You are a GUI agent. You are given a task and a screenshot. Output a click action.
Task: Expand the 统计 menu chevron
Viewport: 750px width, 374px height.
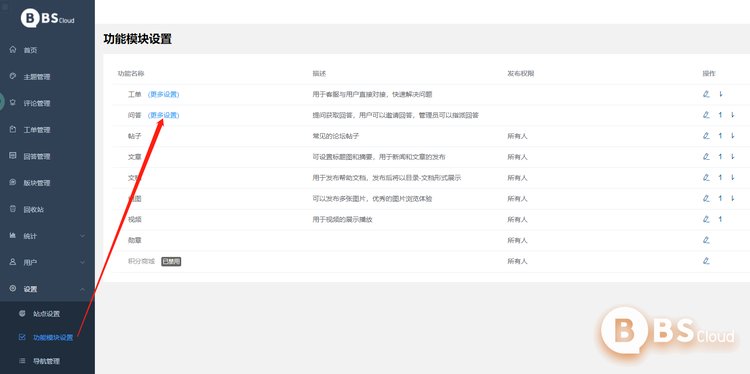tap(82, 236)
